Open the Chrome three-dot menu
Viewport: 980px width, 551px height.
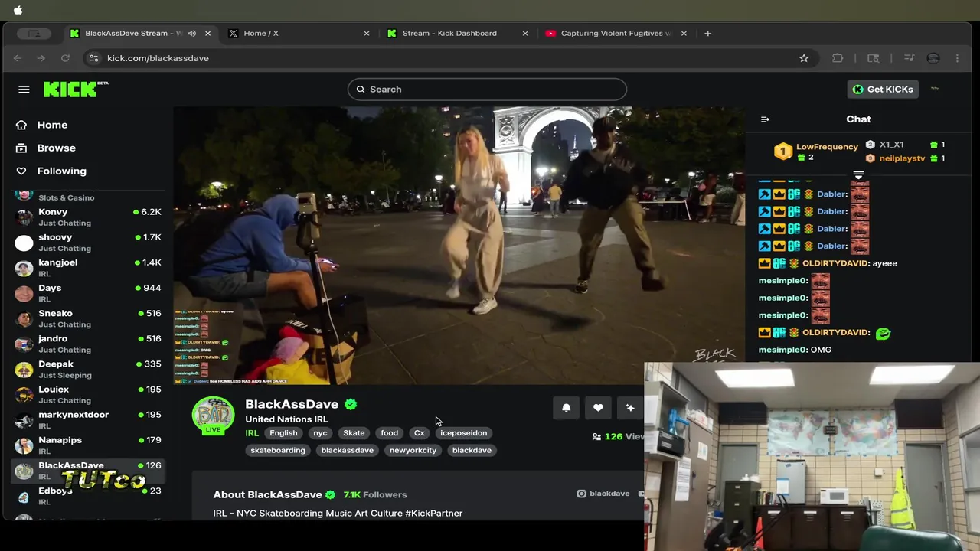click(x=957, y=58)
